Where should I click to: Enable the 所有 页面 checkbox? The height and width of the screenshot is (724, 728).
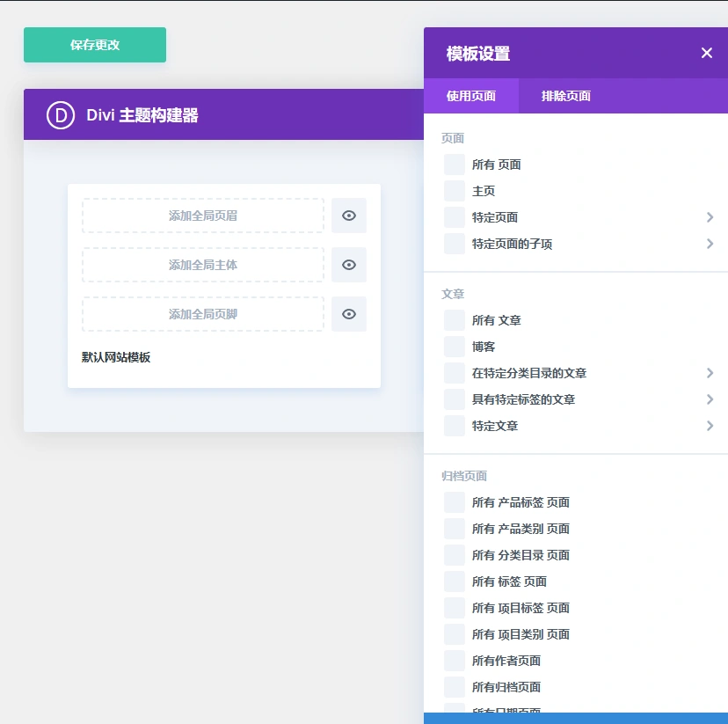click(454, 165)
